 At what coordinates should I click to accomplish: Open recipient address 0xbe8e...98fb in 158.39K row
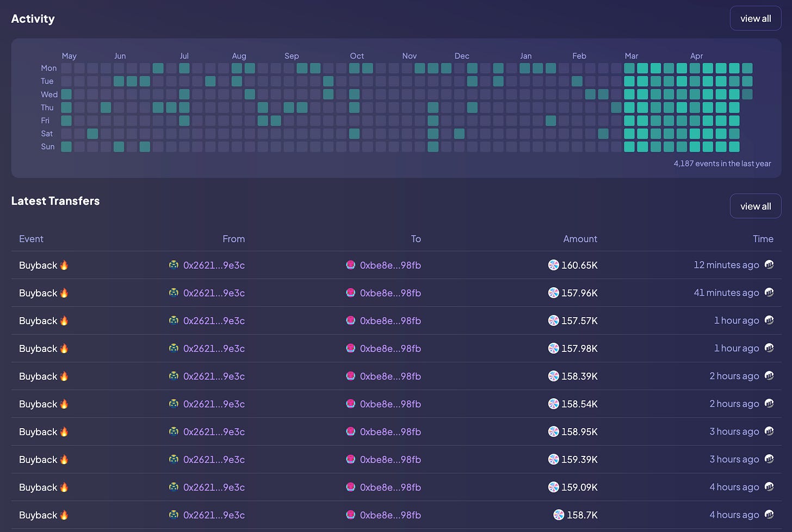coord(391,376)
